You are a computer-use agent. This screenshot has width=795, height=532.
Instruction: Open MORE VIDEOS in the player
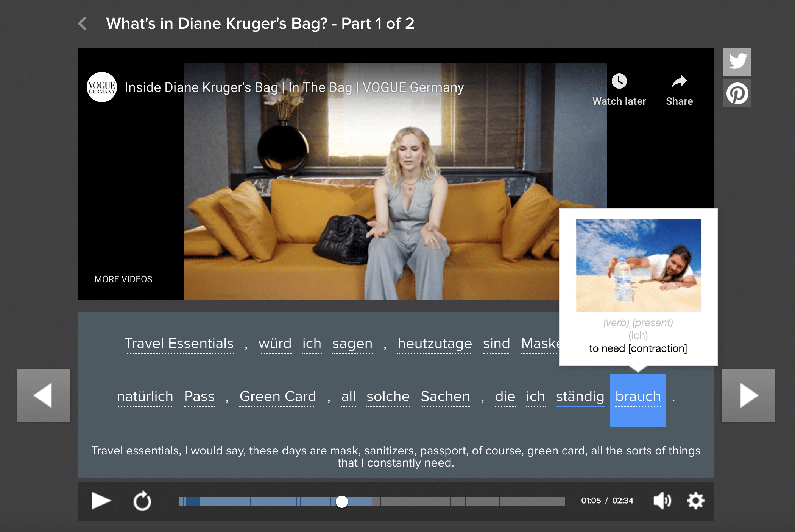coord(123,279)
